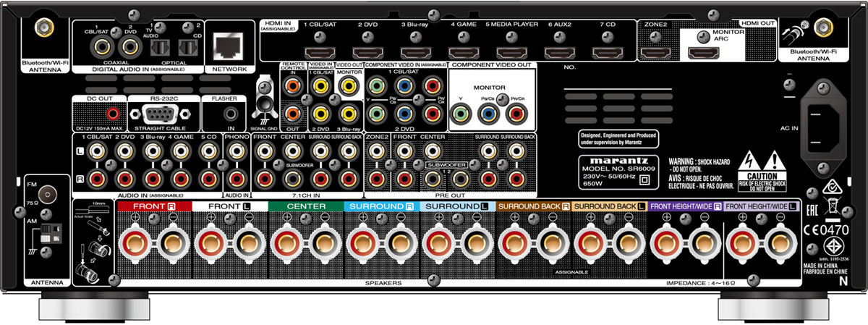Click the optical 1 TV AUDIO input
This screenshot has height=325, width=868.
[159, 47]
